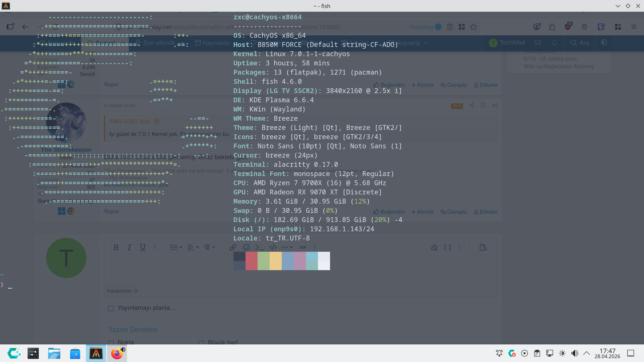Expand Sosyal menu dropdown arrow
Screen dimensions: 644x362
[x=123, y=43]
